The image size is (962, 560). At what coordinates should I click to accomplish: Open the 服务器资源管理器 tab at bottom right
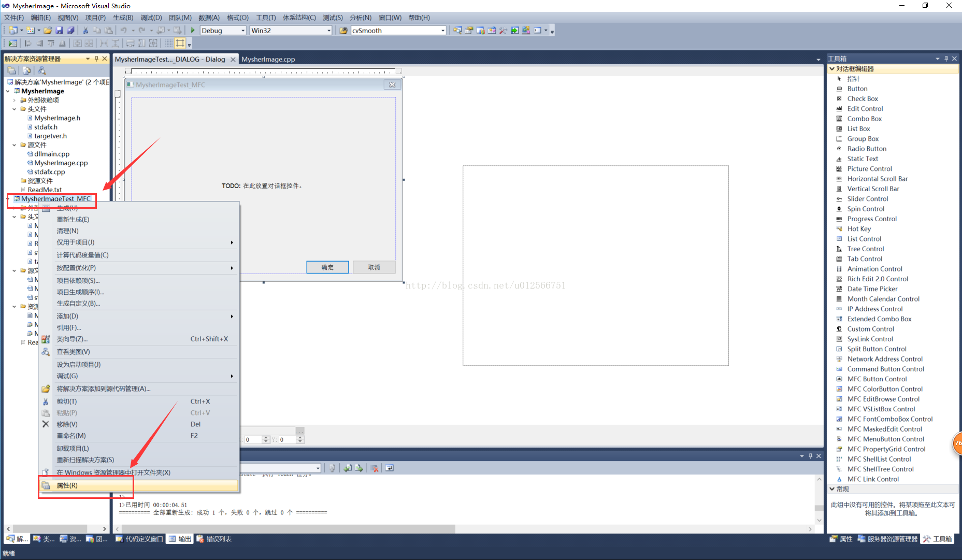887,539
